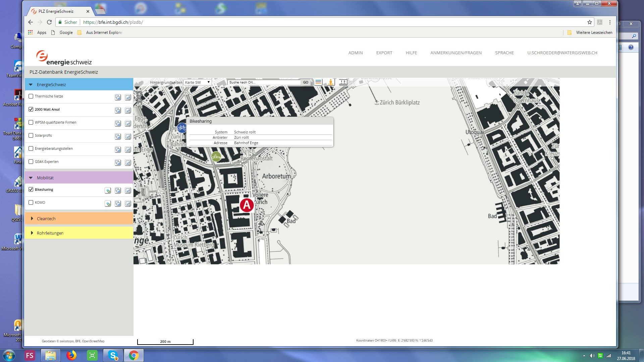Tick the GEAK-Experten checkbox

(31, 162)
